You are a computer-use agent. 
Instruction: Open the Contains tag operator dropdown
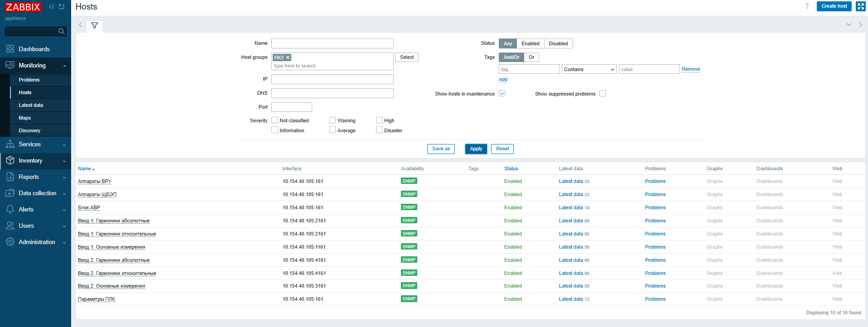click(589, 69)
